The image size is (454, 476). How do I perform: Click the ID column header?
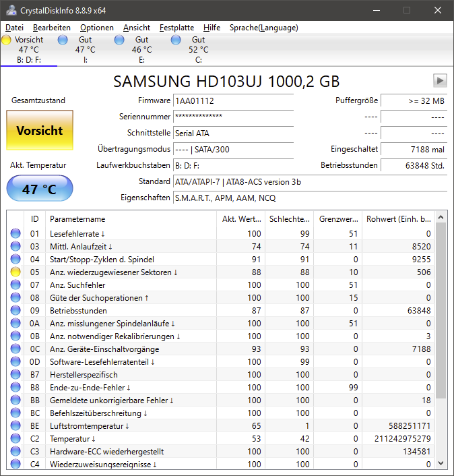pos(34,219)
